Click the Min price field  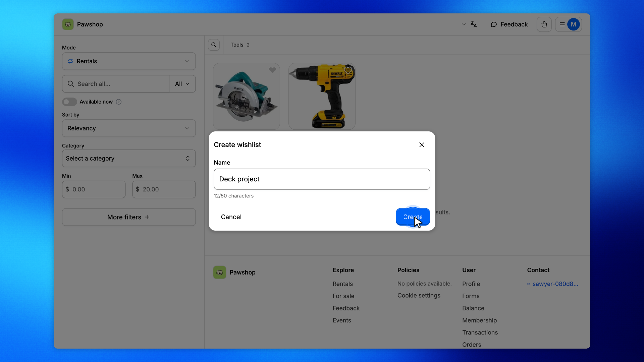[x=94, y=189]
